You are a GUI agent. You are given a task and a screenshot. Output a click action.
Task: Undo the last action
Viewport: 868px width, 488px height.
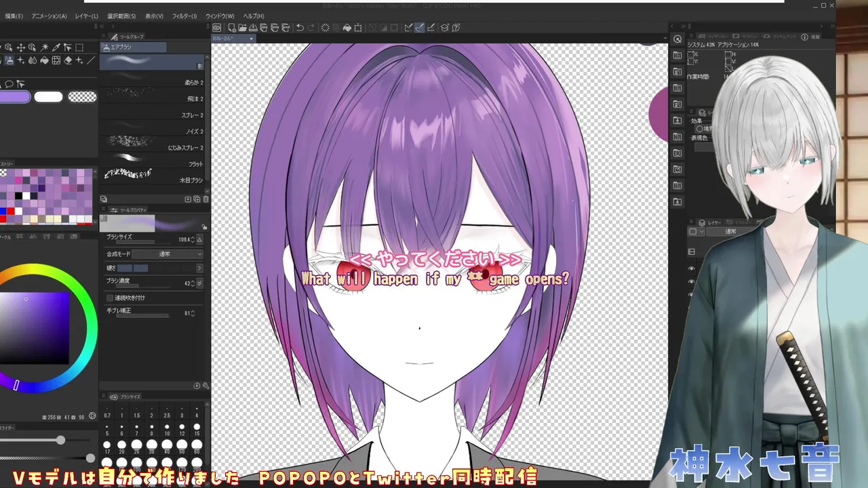click(x=300, y=28)
